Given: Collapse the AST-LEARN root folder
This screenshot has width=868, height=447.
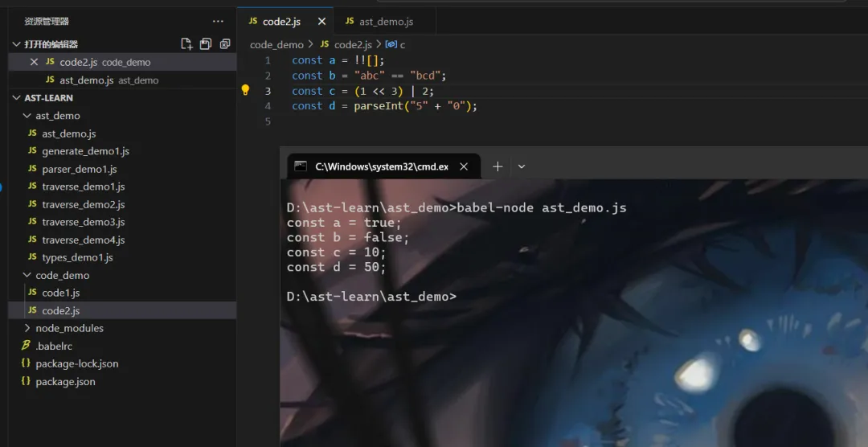Looking at the screenshot, I should (x=17, y=98).
